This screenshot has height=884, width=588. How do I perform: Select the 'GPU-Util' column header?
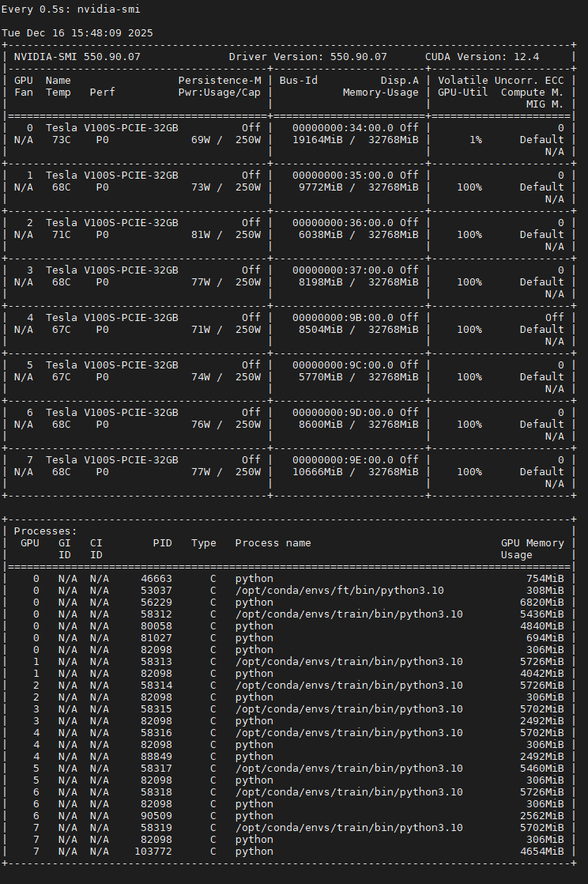(463, 93)
